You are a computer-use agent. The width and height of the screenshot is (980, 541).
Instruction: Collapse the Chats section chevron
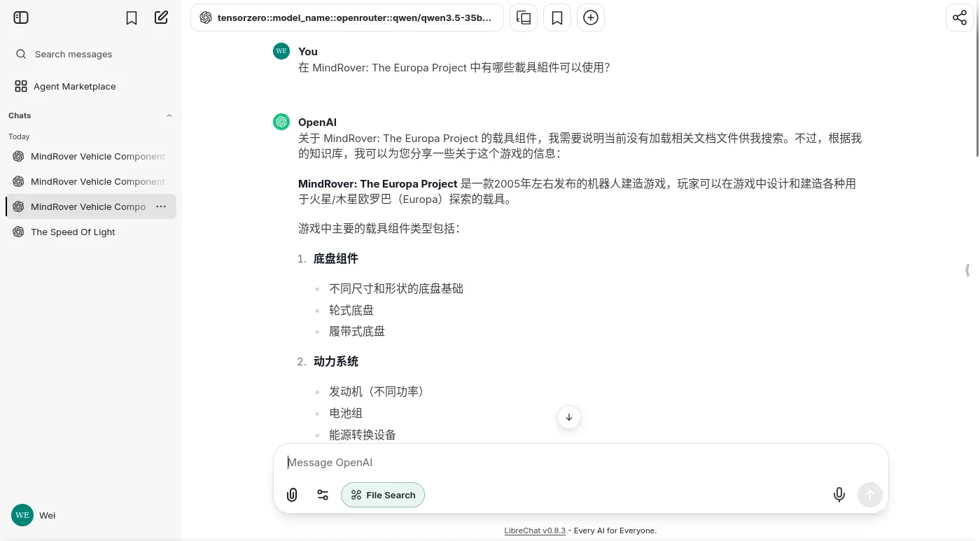point(169,115)
